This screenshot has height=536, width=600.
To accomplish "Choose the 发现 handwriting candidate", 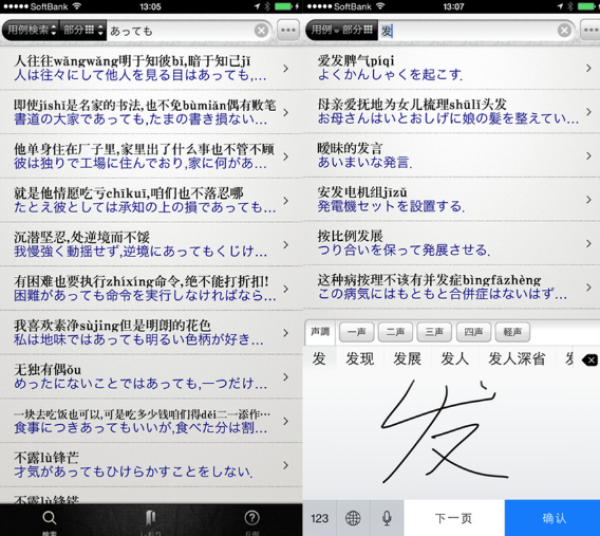I will click(360, 359).
